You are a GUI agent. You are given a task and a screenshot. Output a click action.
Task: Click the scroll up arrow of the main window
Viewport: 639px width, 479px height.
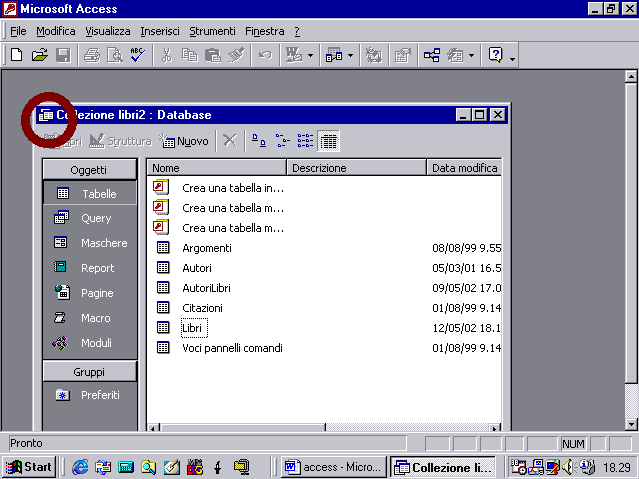click(631, 76)
